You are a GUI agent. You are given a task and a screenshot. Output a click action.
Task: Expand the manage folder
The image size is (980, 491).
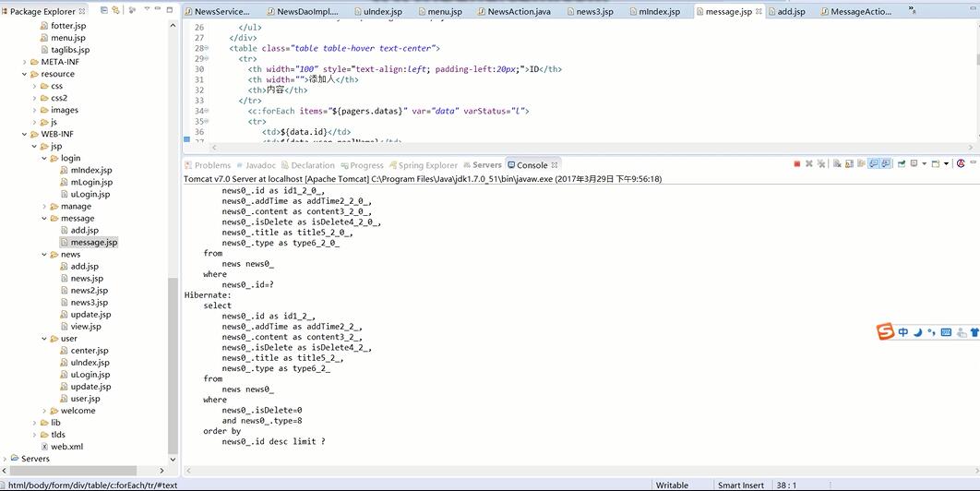44,207
